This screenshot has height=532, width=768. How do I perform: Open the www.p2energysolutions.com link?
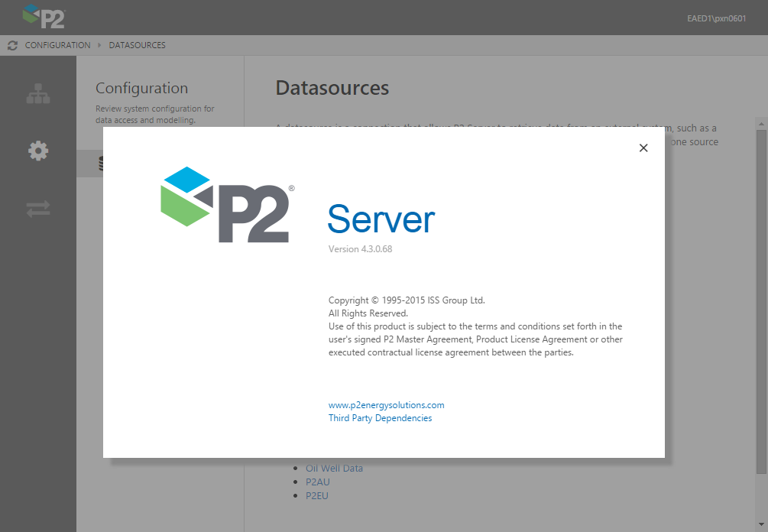click(x=386, y=405)
